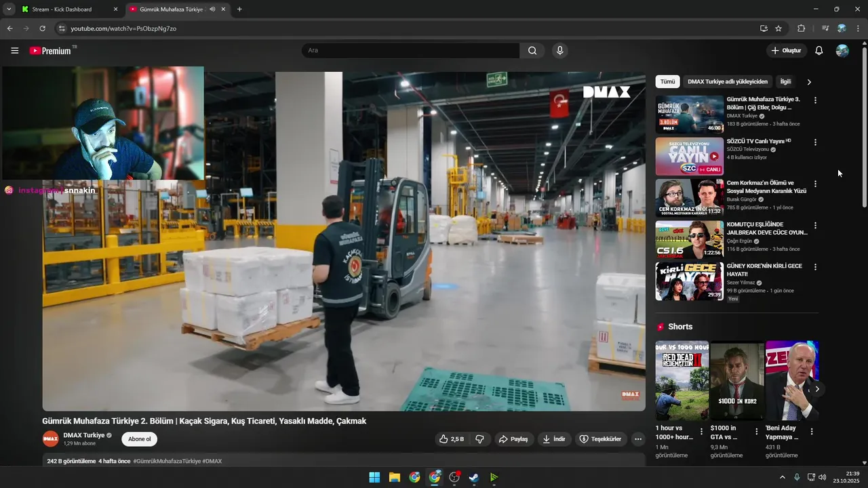Select 'DMAX Turkiye adlı yükleyiciden' chip
The height and width of the screenshot is (488, 868).
[728, 81]
